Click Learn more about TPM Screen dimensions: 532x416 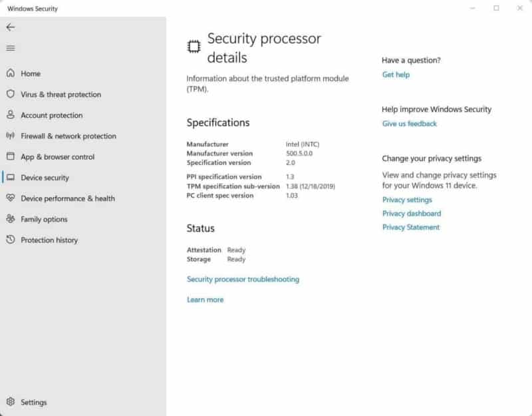pos(205,300)
